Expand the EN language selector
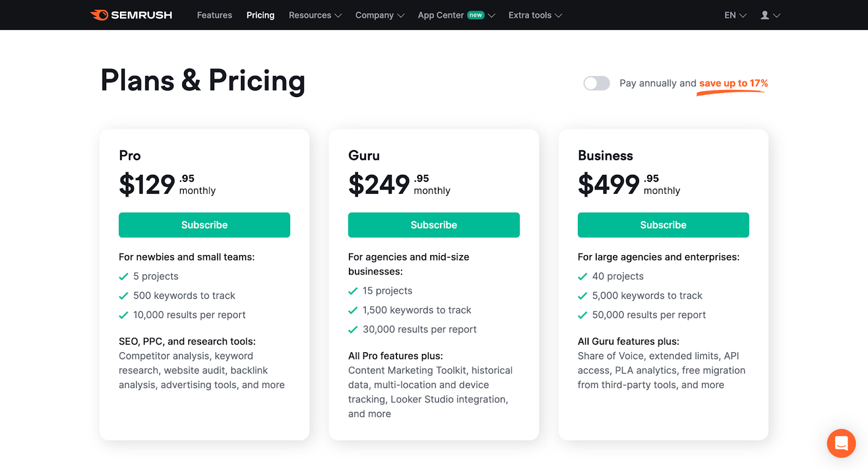Image resolution: width=868 pixels, height=470 pixels. click(x=733, y=15)
